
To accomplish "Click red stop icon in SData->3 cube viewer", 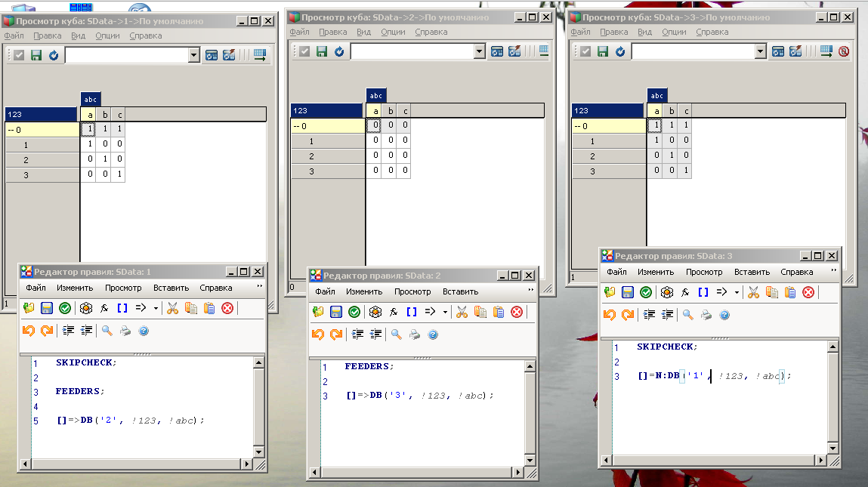I will pyautogui.click(x=844, y=51).
